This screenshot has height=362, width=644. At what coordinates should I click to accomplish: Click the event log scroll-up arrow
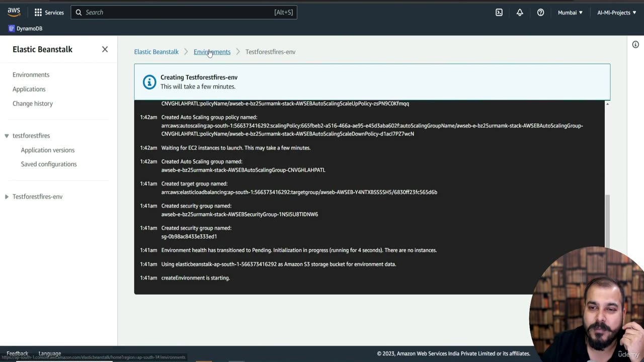607,104
